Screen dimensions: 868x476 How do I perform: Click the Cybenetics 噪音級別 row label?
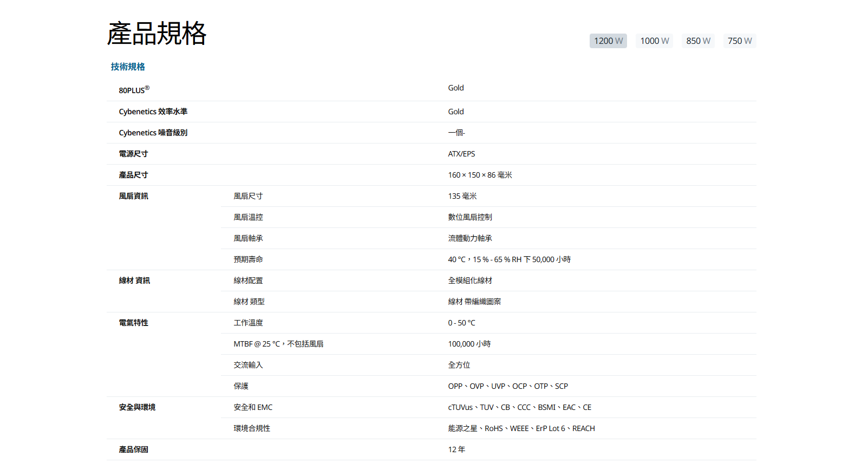point(153,133)
